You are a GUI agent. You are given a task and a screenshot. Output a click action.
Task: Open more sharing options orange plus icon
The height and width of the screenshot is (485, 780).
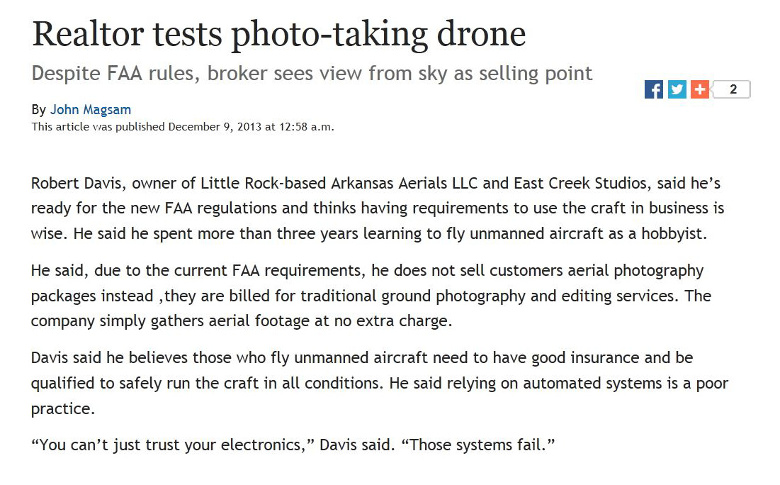point(699,90)
